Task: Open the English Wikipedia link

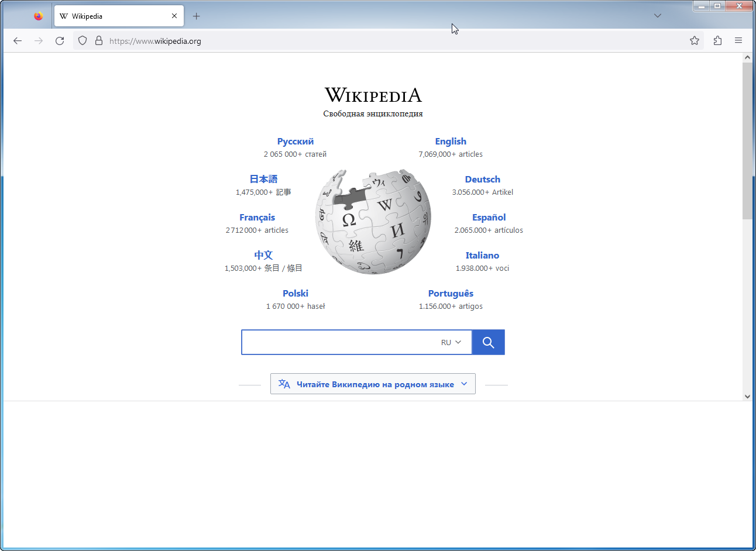Action: [x=451, y=142]
